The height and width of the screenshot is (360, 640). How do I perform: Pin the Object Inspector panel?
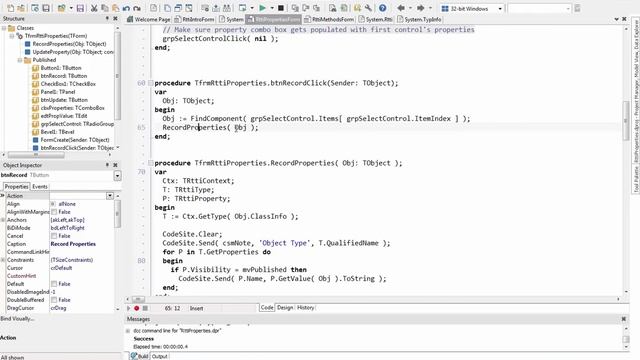click(107, 165)
